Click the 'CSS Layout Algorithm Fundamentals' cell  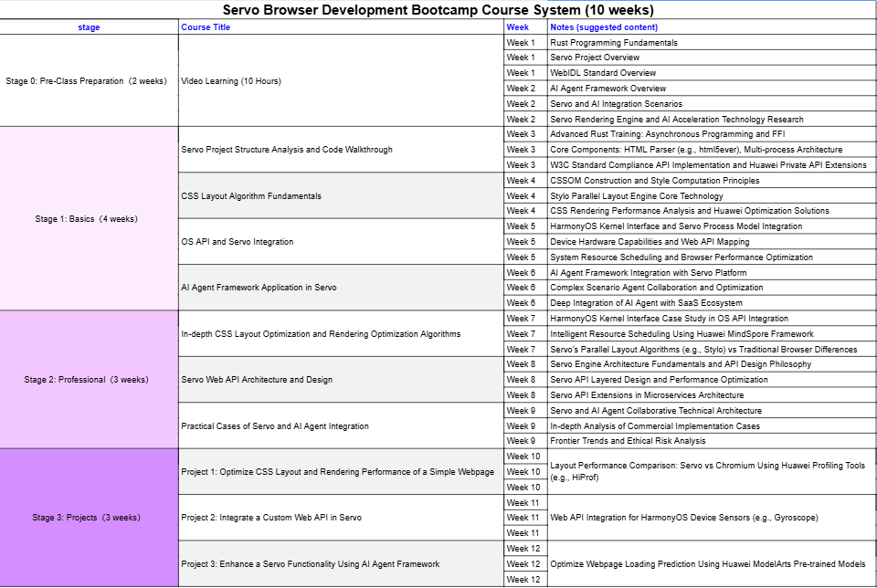pyautogui.click(x=341, y=195)
